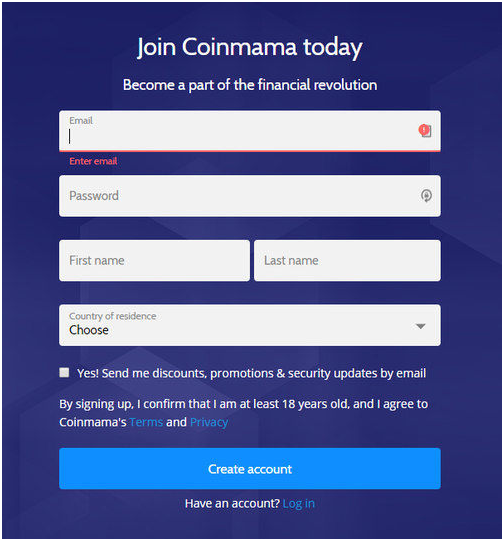Follow the Log in link

[x=298, y=504]
